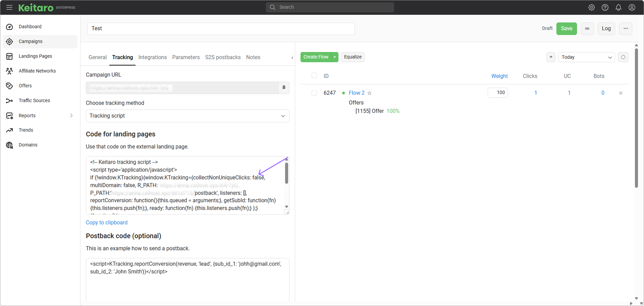Click the Flow 2 weight input 100

498,93
